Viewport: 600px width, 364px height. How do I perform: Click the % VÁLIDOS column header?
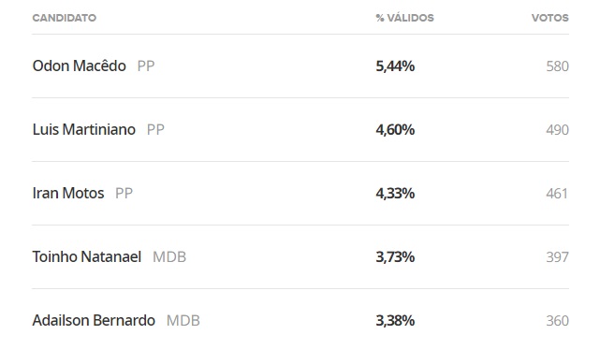[404, 18]
